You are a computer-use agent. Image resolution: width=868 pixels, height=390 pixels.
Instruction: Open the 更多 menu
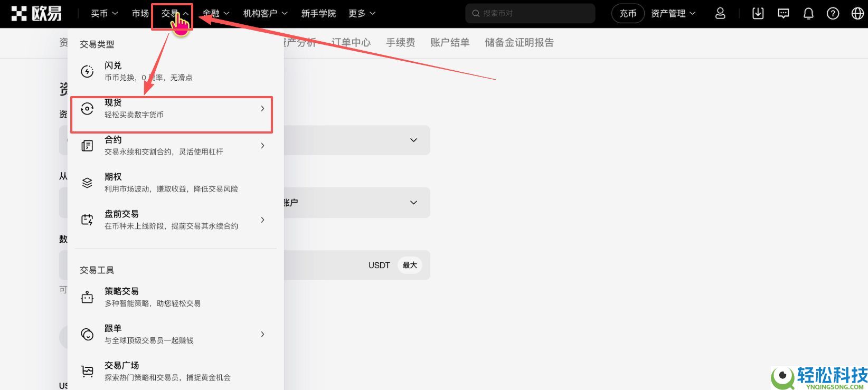point(362,13)
